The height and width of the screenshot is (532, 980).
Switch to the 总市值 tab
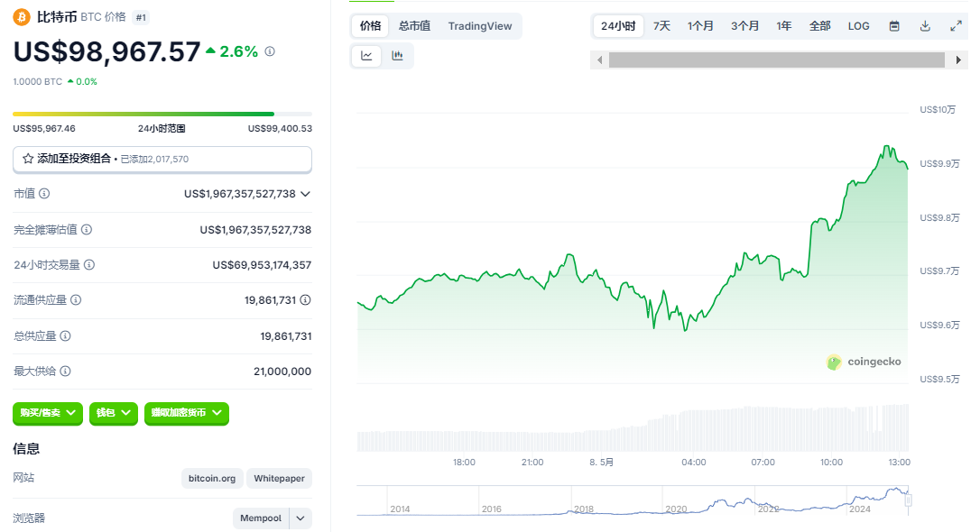tap(414, 26)
